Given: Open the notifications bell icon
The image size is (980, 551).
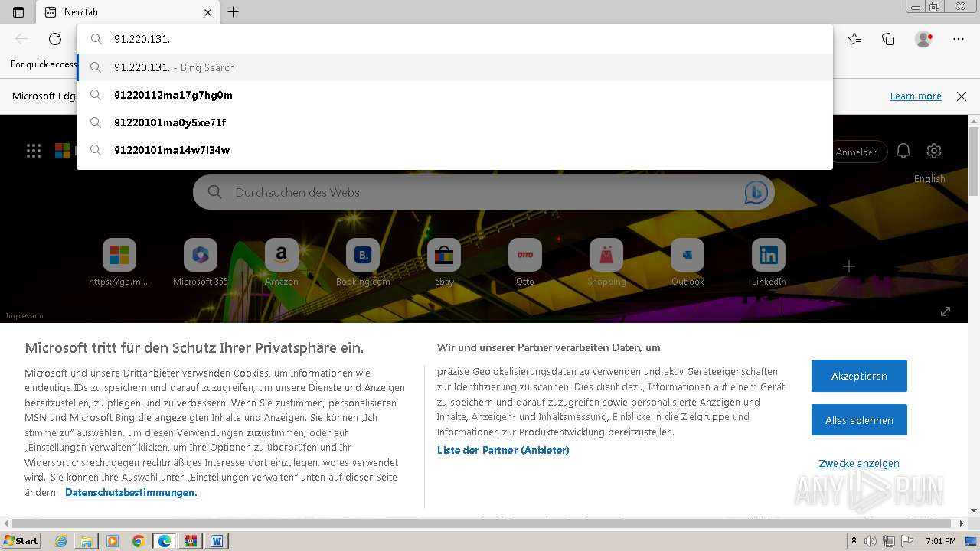Looking at the screenshot, I should 903,151.
